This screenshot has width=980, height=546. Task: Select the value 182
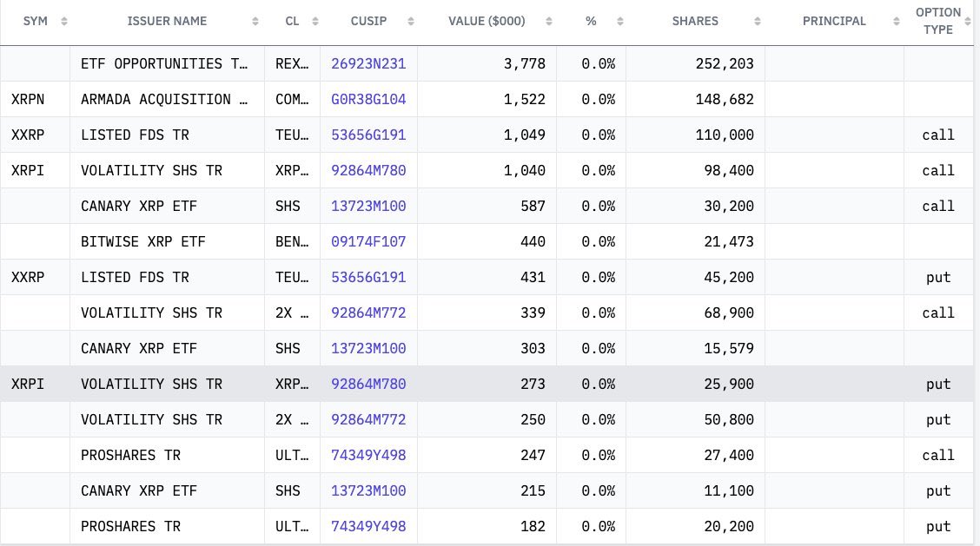[533, 527]
